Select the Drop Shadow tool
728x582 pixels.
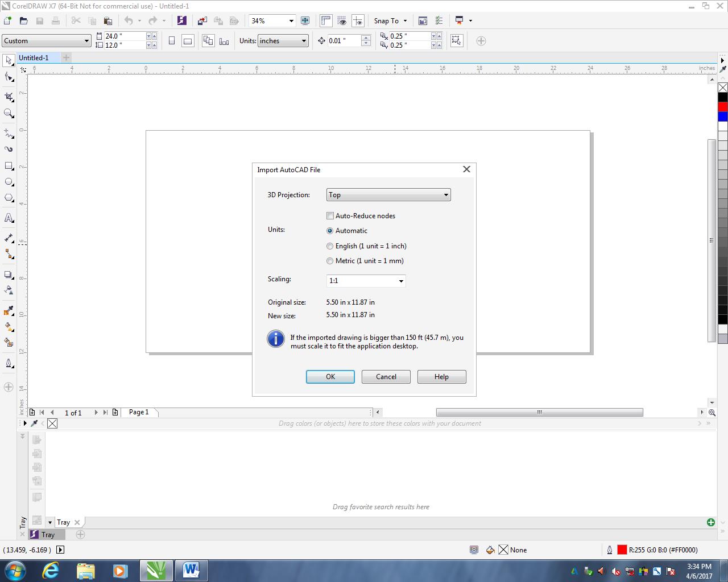9,275
